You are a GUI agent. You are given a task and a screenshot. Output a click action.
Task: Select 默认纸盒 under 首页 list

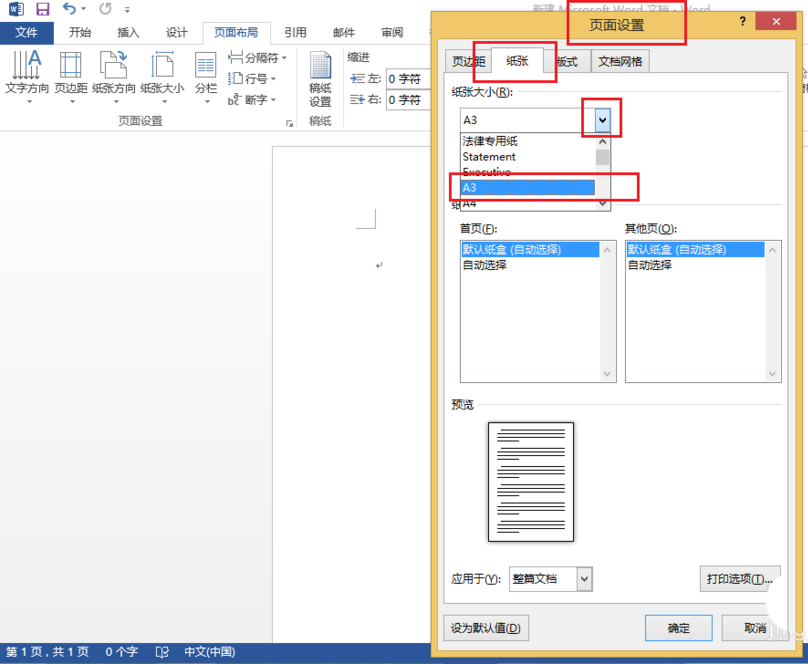(x=530, y=249)
